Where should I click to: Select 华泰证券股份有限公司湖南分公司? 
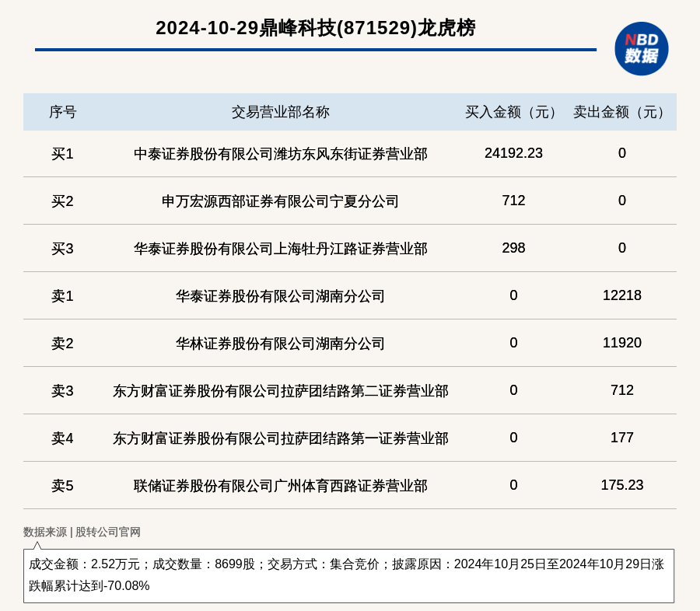[280, 296]
